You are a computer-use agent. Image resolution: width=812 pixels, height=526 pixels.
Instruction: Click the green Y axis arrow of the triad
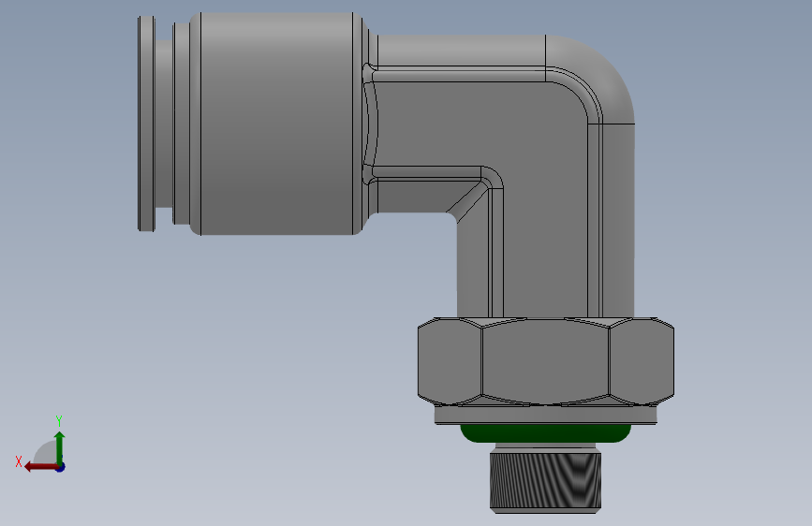pyautogui.click(x=60, y=447)
